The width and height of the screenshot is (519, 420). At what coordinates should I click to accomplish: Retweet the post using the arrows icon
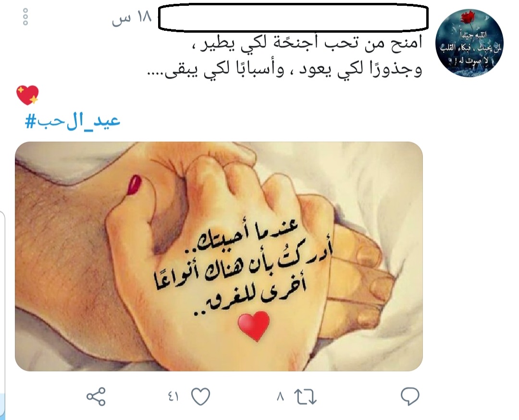[305, 396]
